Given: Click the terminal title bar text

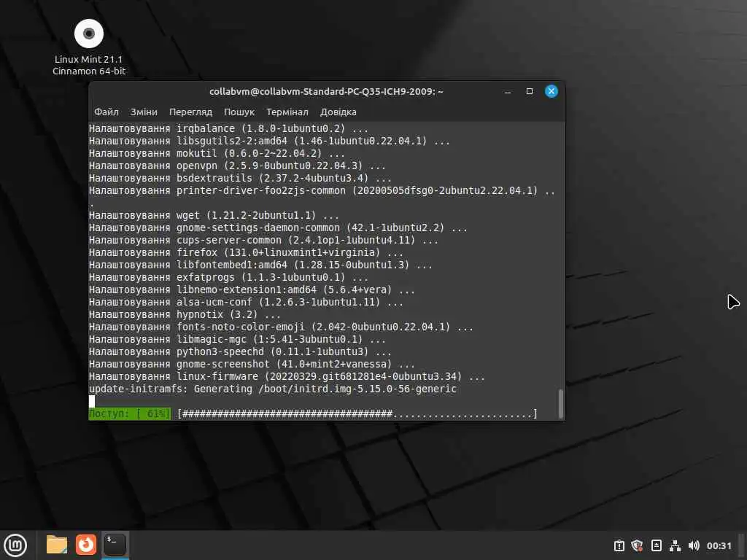Looking at the screenshot, I should (x=326, y=91).
